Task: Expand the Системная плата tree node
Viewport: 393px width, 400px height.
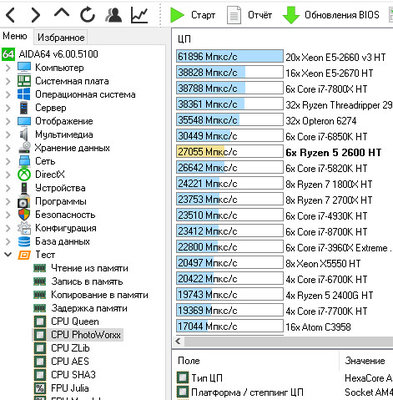Action: point(8,81)
